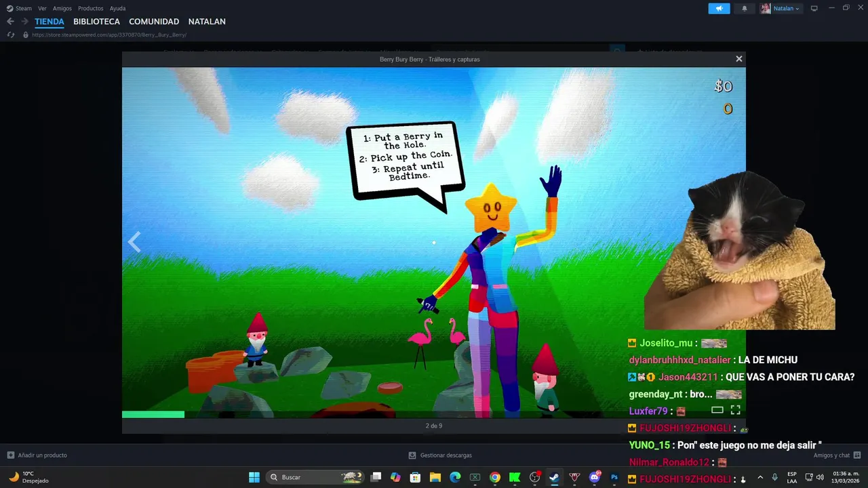Open the green Kick app on the taskbar

(515, 477)
